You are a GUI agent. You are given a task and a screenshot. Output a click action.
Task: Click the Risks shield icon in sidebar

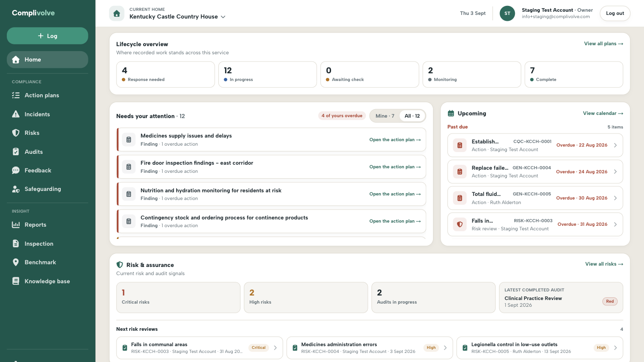tap(16, 133)
